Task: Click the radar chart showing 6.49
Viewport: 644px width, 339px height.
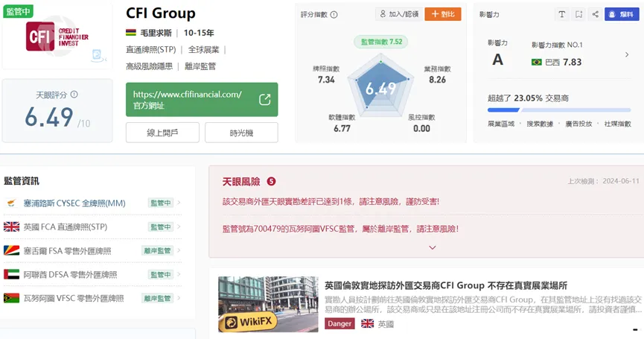Action: [x=380, y=86]
